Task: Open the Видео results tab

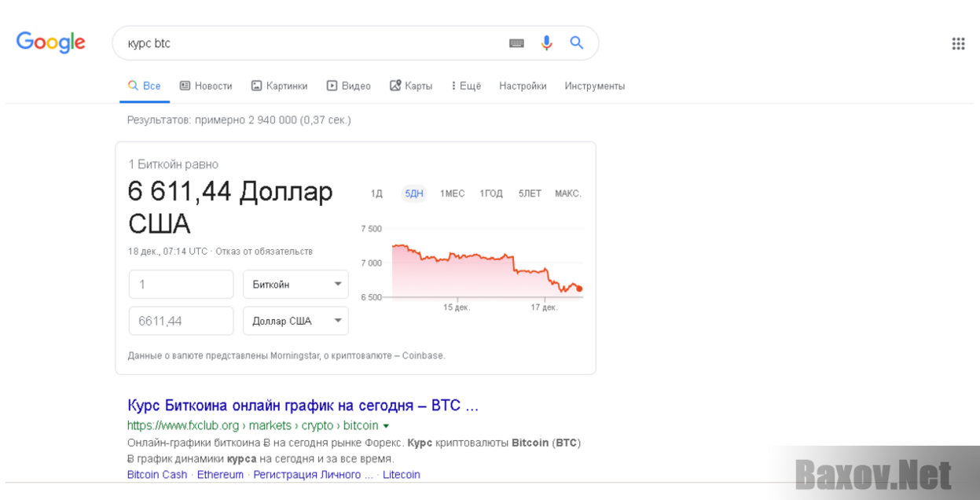Action: point(348,86)
